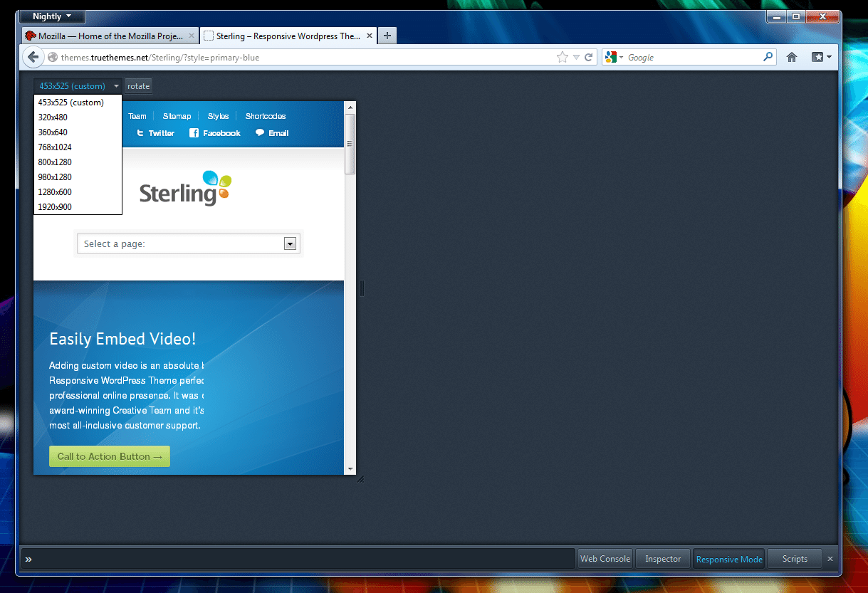868x593 pixels.
Task: Click the reload page icon
Action: pos(589,58)
